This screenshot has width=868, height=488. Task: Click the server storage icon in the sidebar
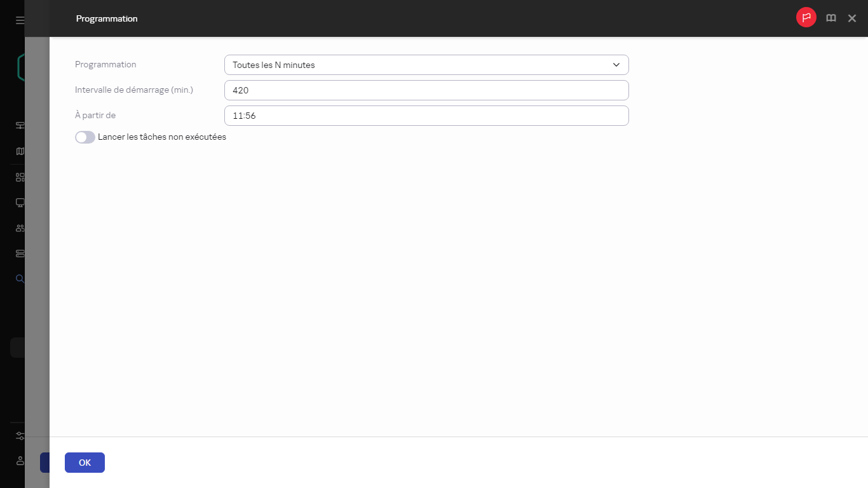(20, 254)
